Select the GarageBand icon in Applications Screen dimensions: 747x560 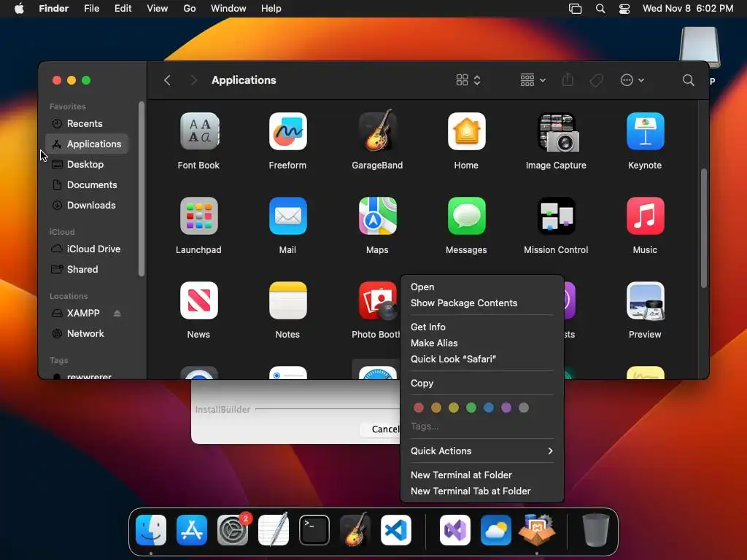[377, 131]
